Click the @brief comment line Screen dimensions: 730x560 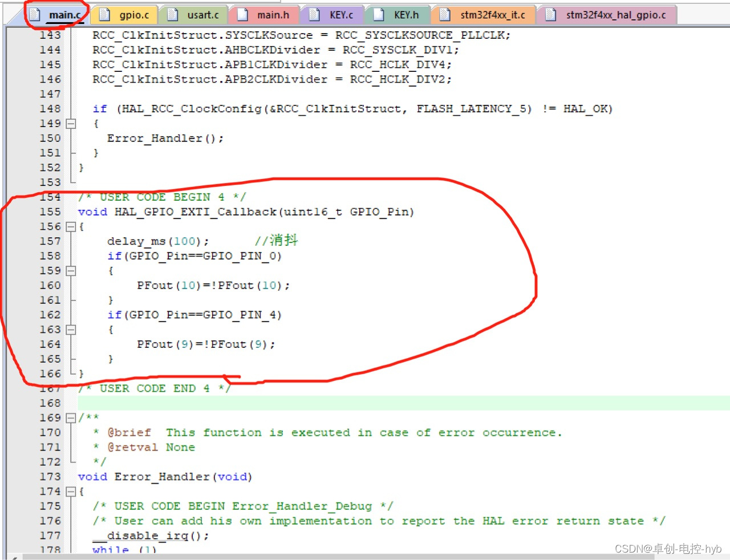328,433
